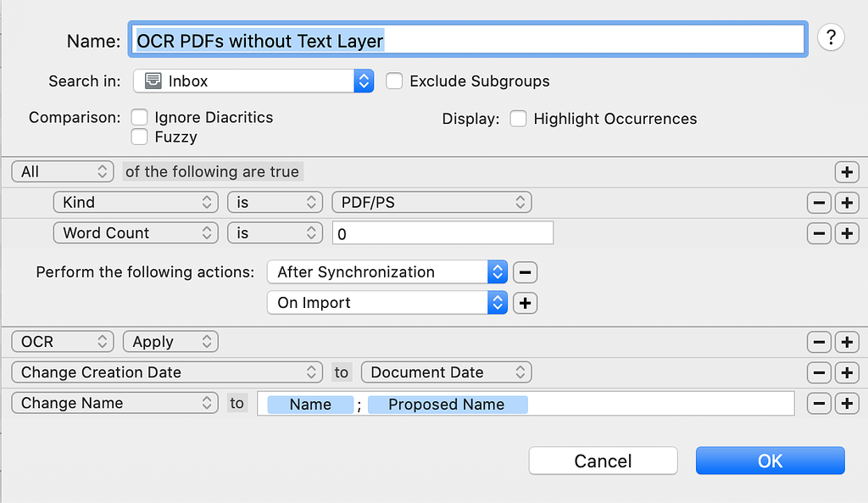Change PDF/PS kind using its dropdown
The width and height of the screenshot is (868, 503).
(431, 202)
